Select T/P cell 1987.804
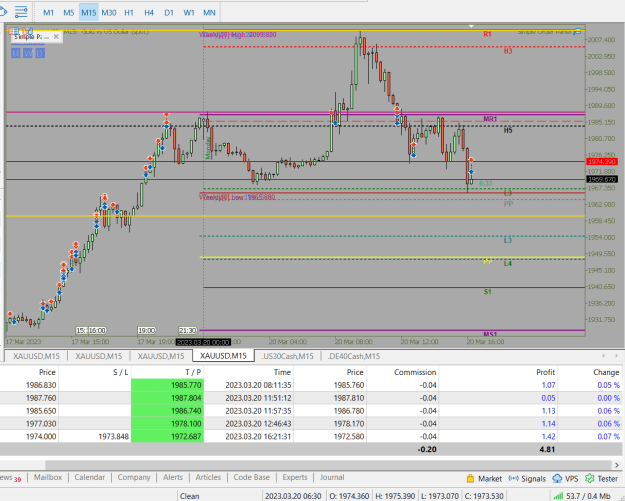Viewport: 625px width, 501px height. [167, 398]
